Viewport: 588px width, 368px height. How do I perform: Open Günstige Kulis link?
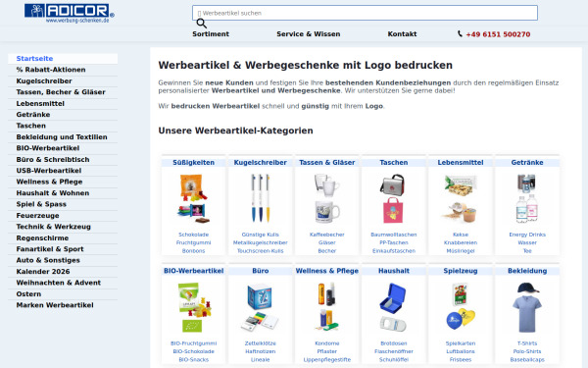261,235
